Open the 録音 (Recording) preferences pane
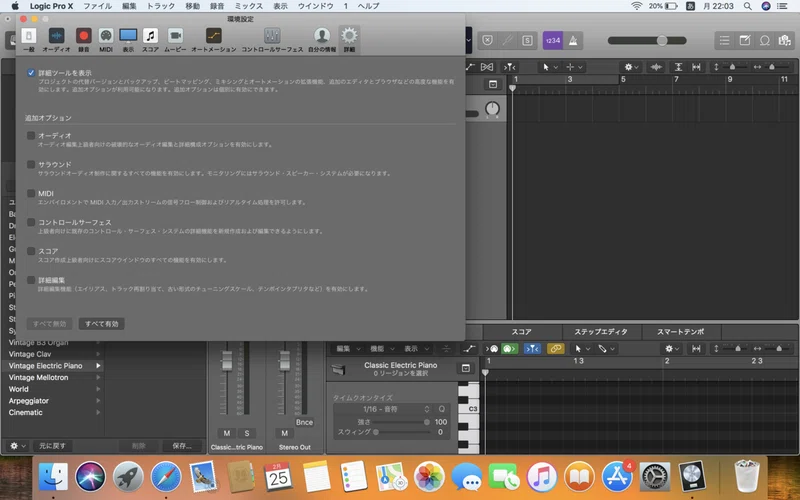Image resolution: width=800 pixels, height=500 pixels. point(84,40)
